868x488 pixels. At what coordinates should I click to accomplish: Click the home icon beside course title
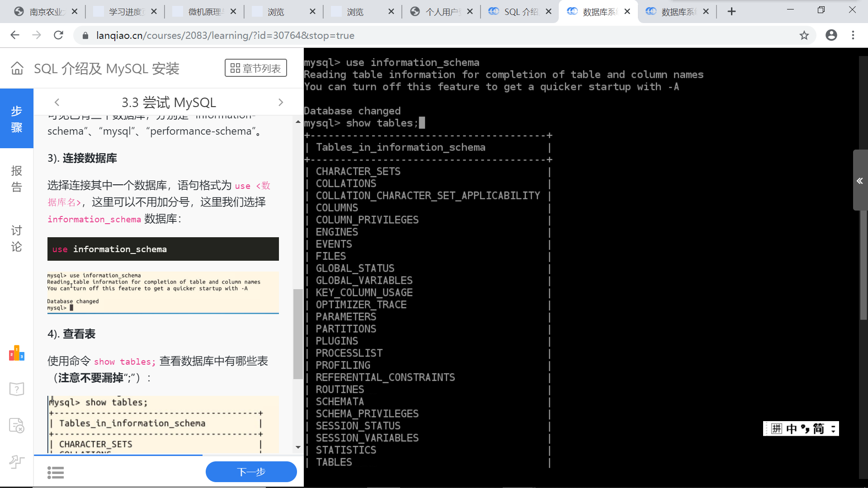(x=17, y=69)
